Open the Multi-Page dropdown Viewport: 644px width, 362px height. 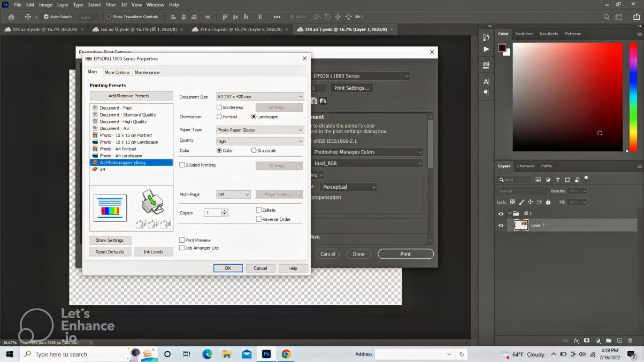pyautogui.click(x=233, y=195)
